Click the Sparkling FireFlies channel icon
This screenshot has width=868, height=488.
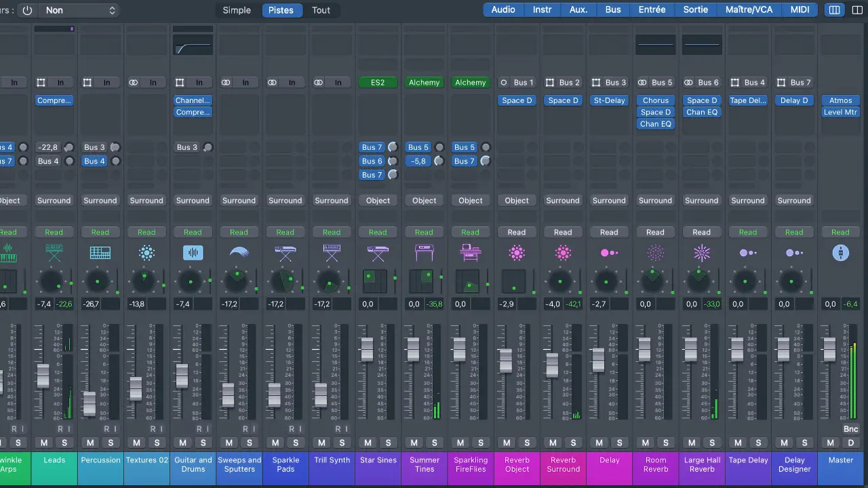[470, 253]
